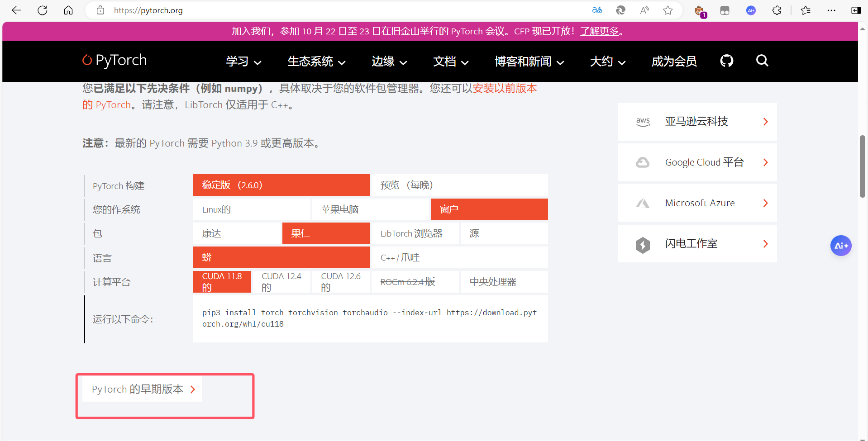Image resolution: width=868 pixels, height=441 pixels.
Task: Click the view site information lock icon
Action: (100, 10)
